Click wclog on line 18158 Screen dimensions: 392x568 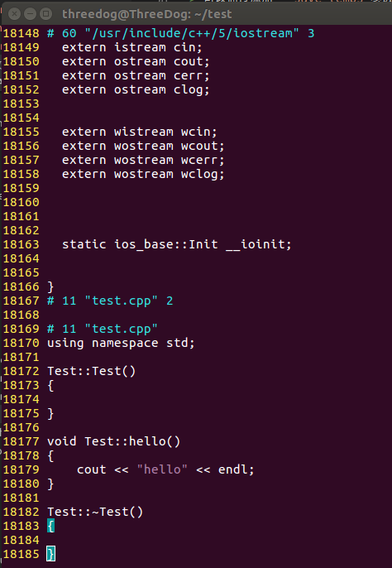tap(199, 174)
